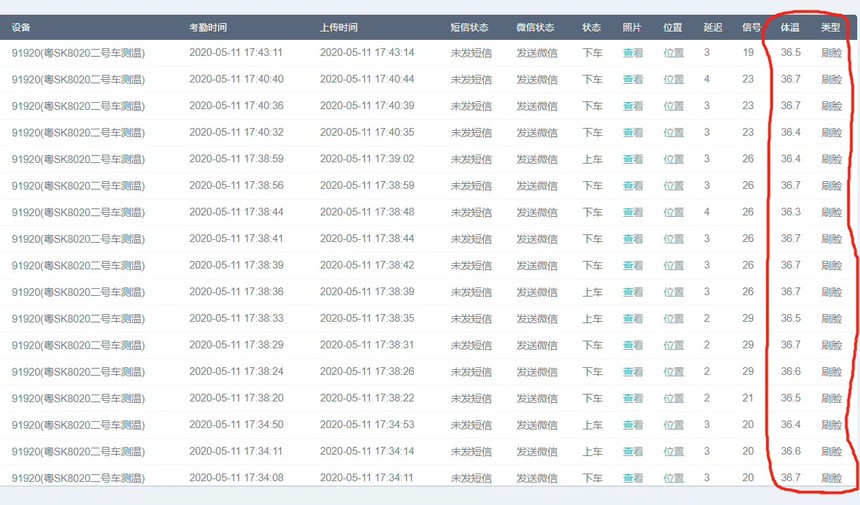Click the 类型 column header
860x505 pixels.
pos(830,27)
